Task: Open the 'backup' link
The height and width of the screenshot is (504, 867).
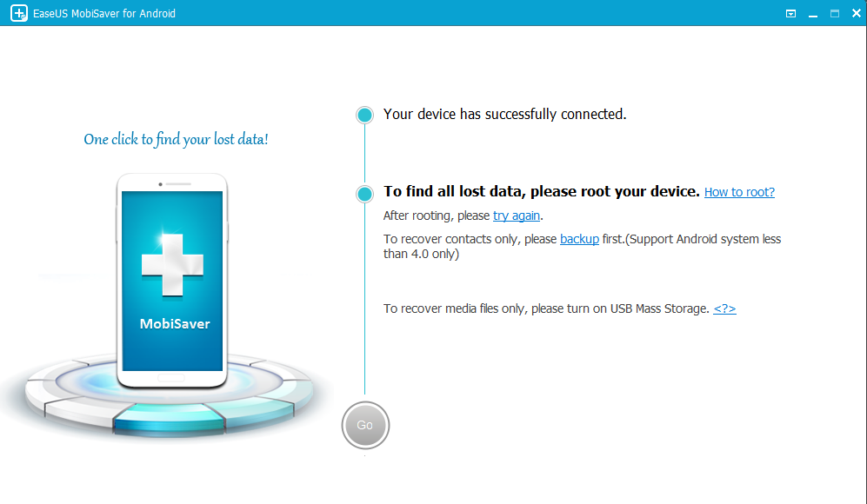Action: click(579, 239)
